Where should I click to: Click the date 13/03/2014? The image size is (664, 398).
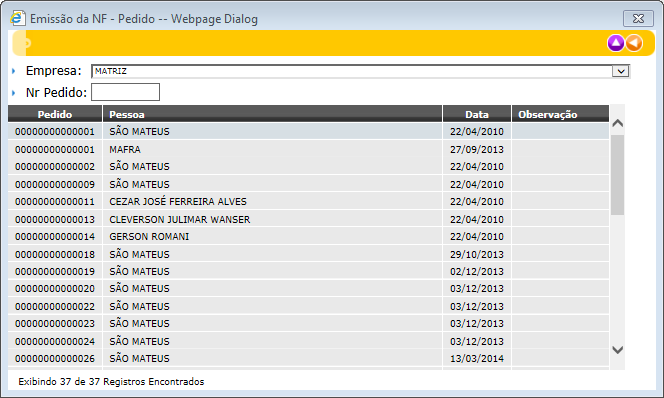tap(477, 359)
